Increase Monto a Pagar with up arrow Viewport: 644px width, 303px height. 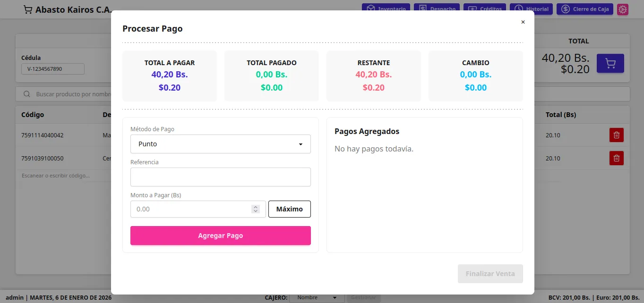[x=256, y=207]
